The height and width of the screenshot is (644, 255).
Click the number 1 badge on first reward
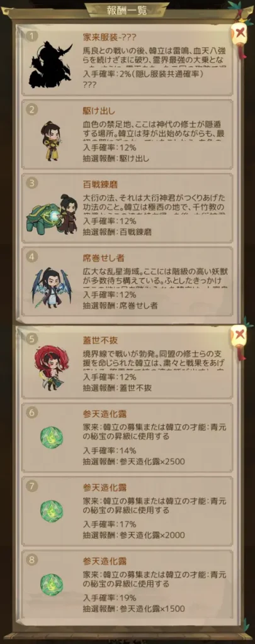(x=31, y=36)
